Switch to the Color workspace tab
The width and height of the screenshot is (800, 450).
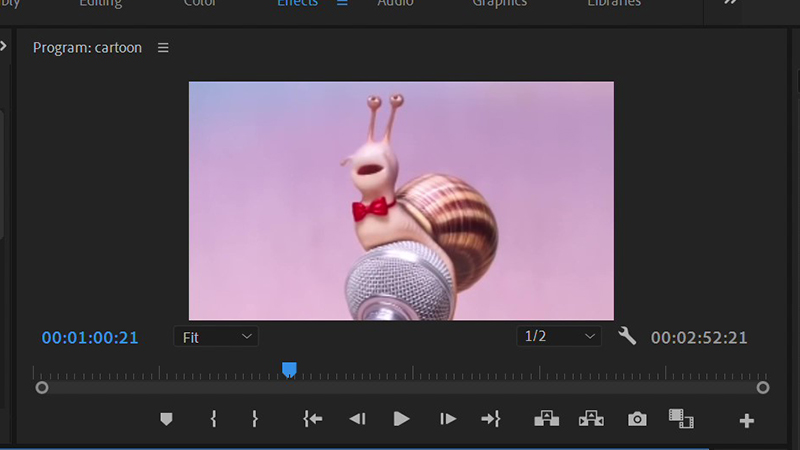pyautogui.click(x=199, y=3)
